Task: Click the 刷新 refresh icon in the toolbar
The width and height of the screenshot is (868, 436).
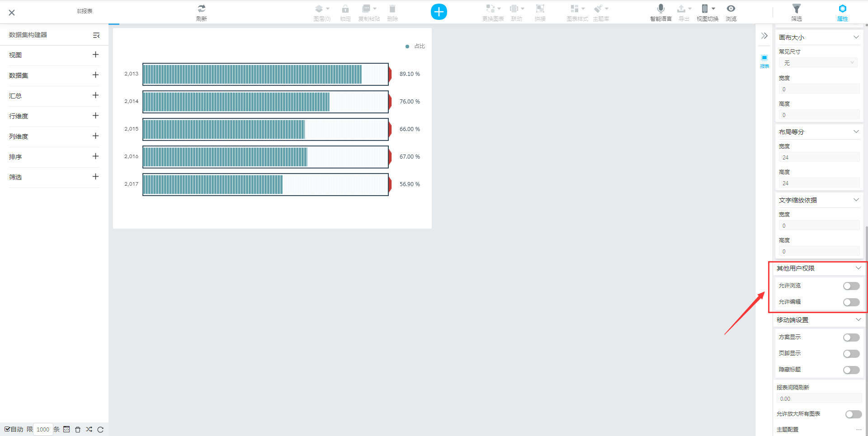Action: 202,9
